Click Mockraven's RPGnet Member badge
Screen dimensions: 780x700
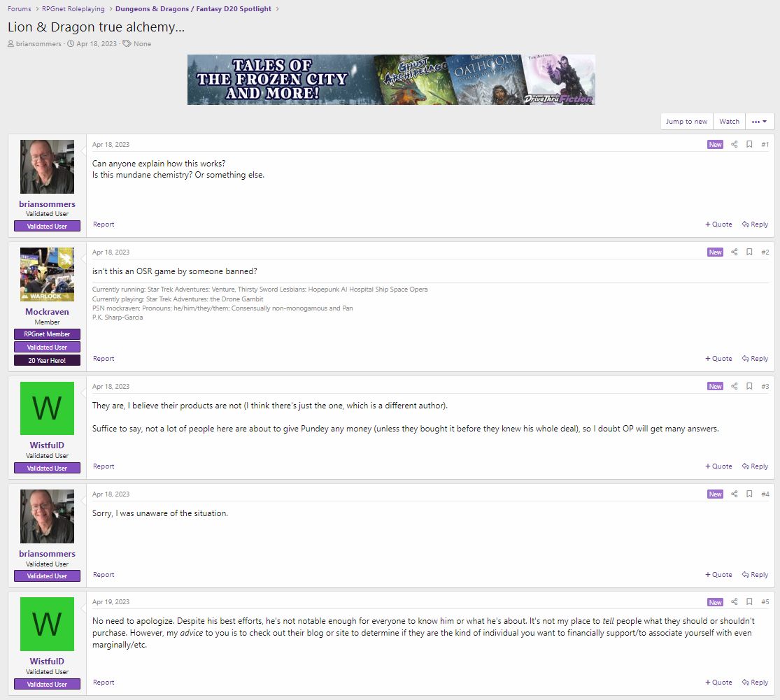48,334
